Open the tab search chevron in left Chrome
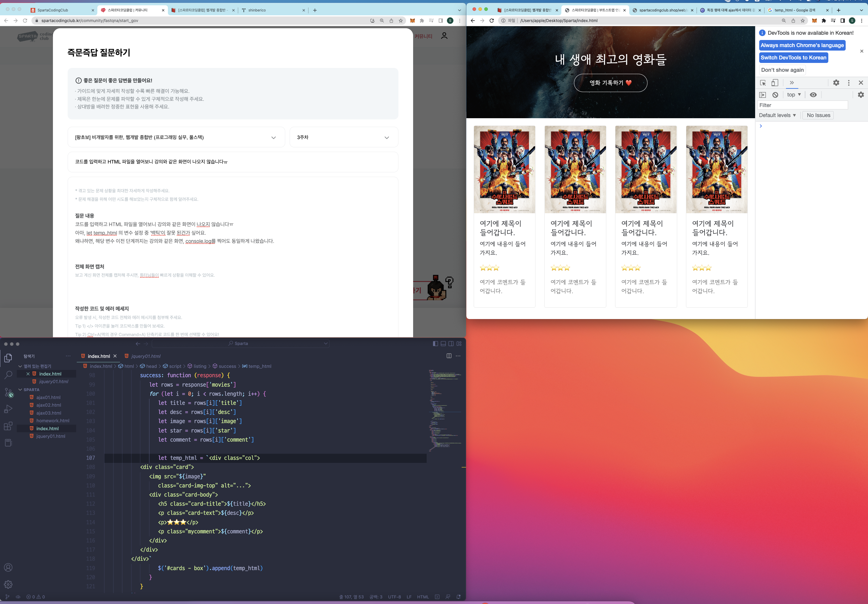The width and height of the screenshot is (868, 604). pos(459,10)
